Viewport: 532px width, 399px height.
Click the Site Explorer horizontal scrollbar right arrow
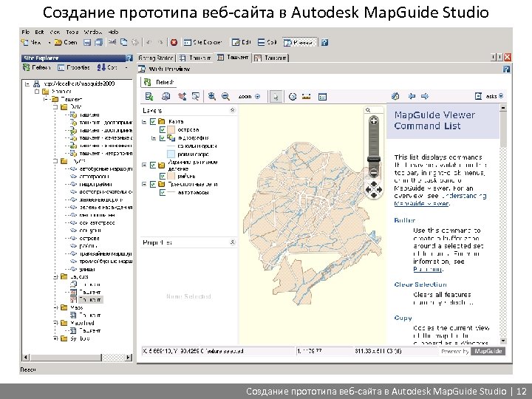pos(129,357)
